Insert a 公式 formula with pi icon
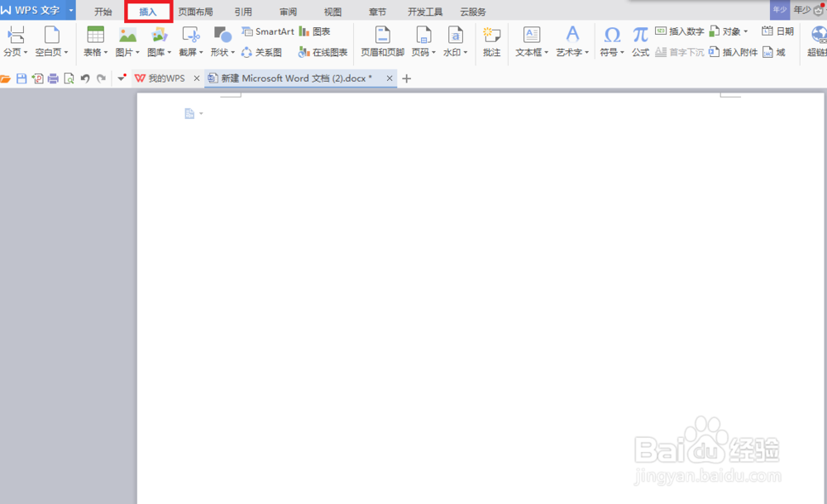 tap(640, 41)
